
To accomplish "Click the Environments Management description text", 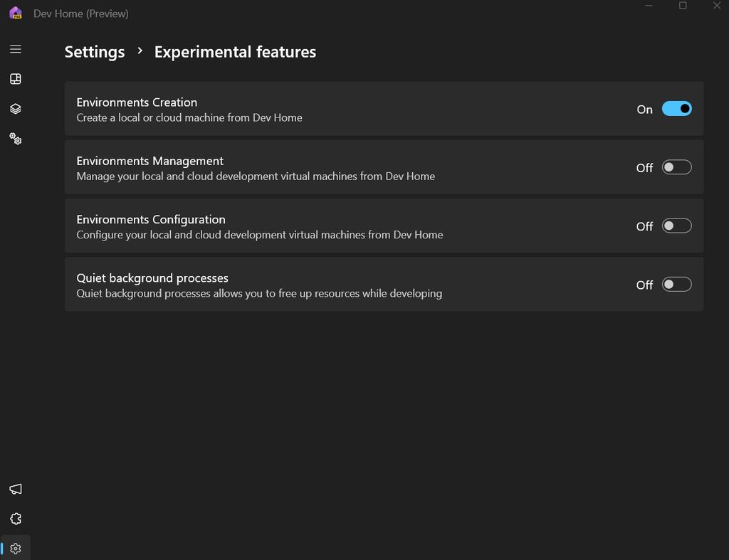I will pyautogui.click(x=256, y=176).
